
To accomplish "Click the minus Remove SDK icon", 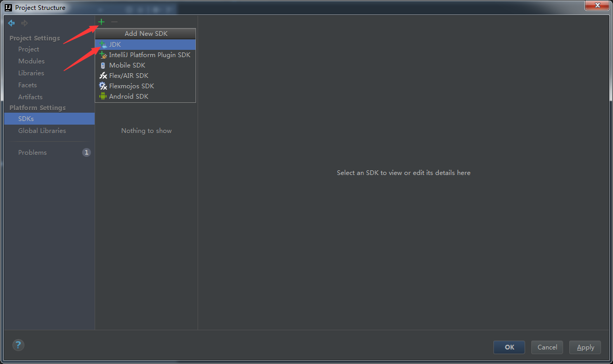I will coord(114,22).
